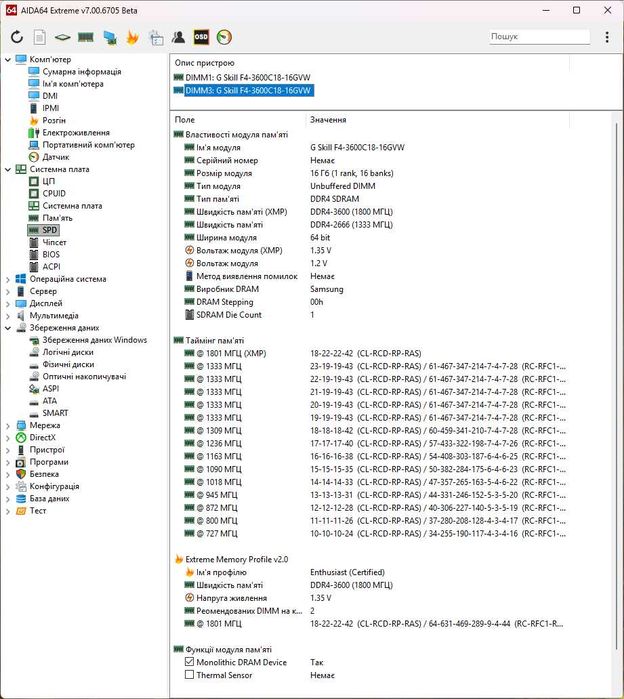Collapse the Комп'ютер tree node
Image resolution: width=624 pixels, height=699 pixels.
[8, 59]
